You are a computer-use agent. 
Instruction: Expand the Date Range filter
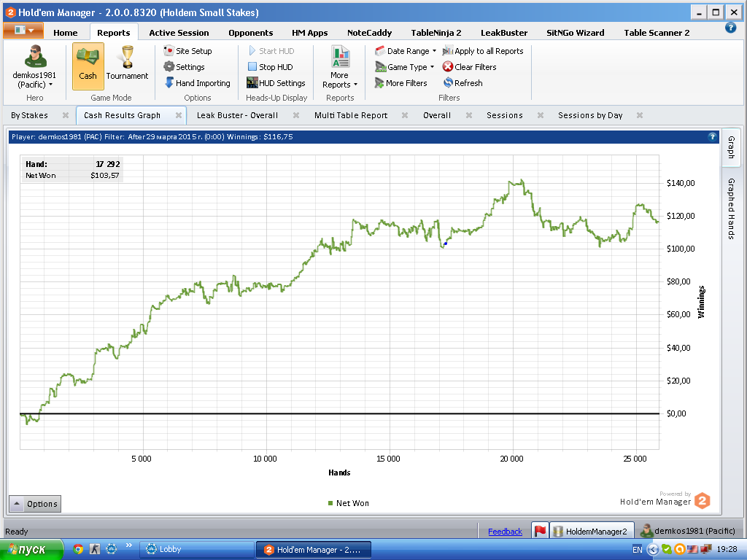tap(406, 51)
